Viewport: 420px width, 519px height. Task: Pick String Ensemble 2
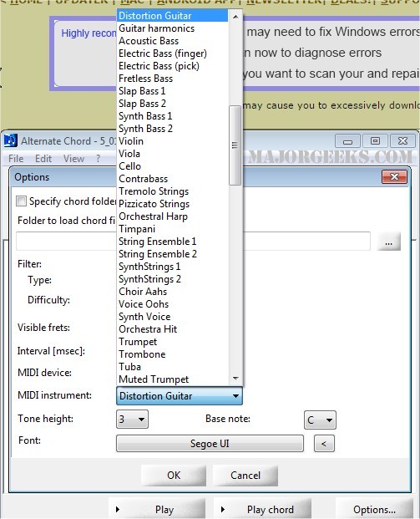click(x=173, y=254)
